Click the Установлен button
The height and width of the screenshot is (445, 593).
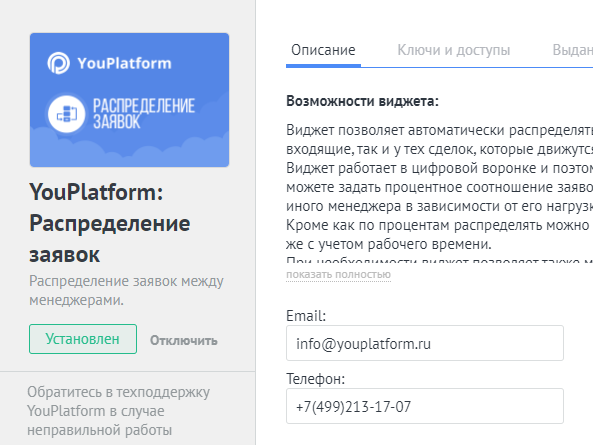click(83, 339)
